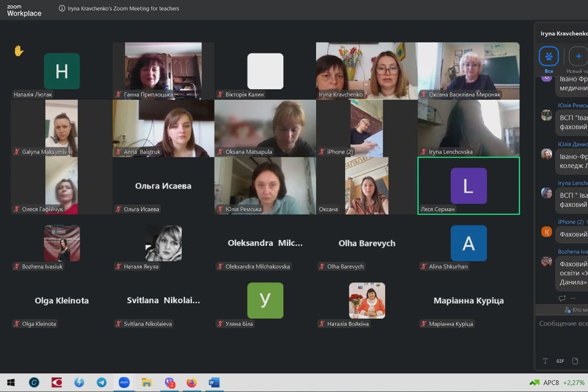
Task: Attach a file using the chat file icon
Action: [575, 361]
